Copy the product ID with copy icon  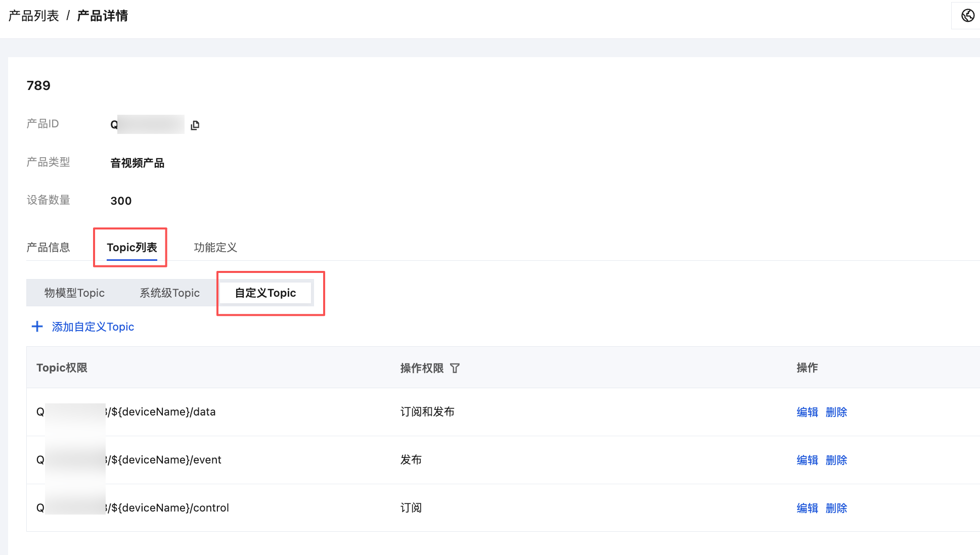click(x=195, y=125)
